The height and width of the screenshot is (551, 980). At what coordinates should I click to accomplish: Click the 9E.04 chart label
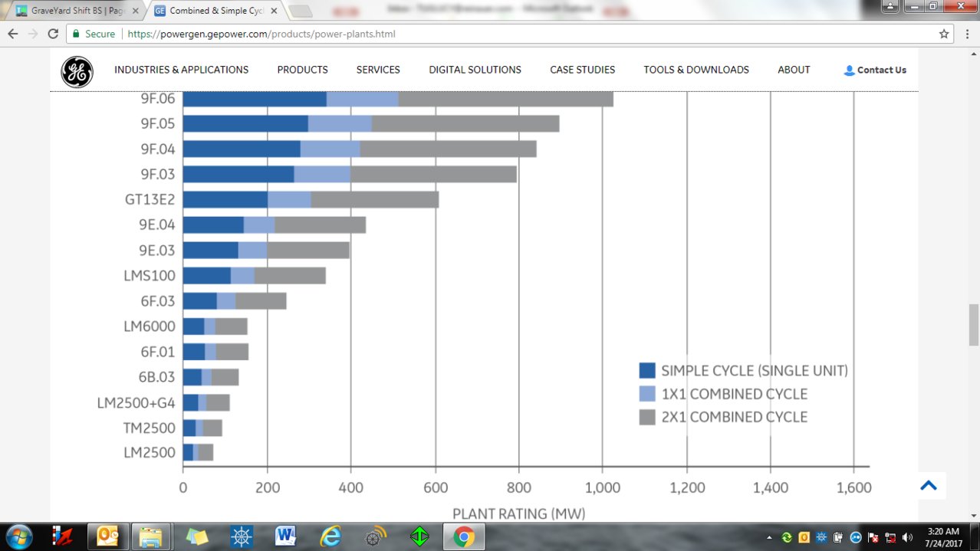point(157,225)
